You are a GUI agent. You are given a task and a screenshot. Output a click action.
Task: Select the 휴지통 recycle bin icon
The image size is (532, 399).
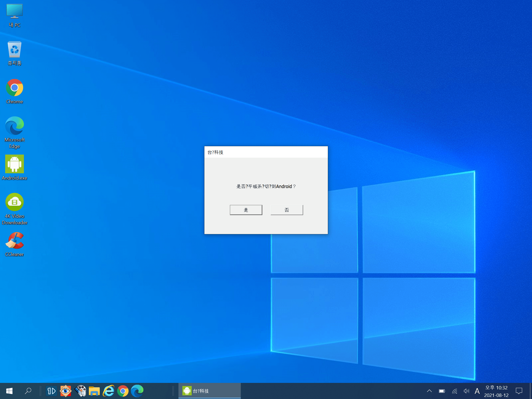pos(15,53)
